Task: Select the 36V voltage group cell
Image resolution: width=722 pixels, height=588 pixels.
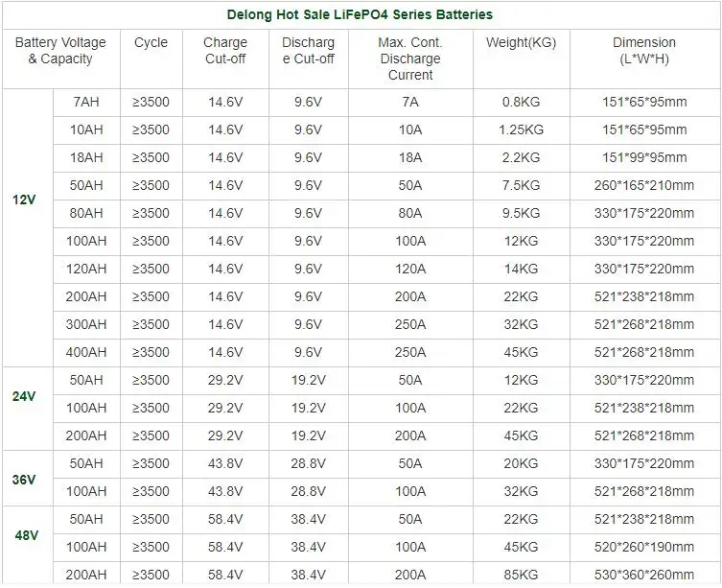Action: click(25, 479)
